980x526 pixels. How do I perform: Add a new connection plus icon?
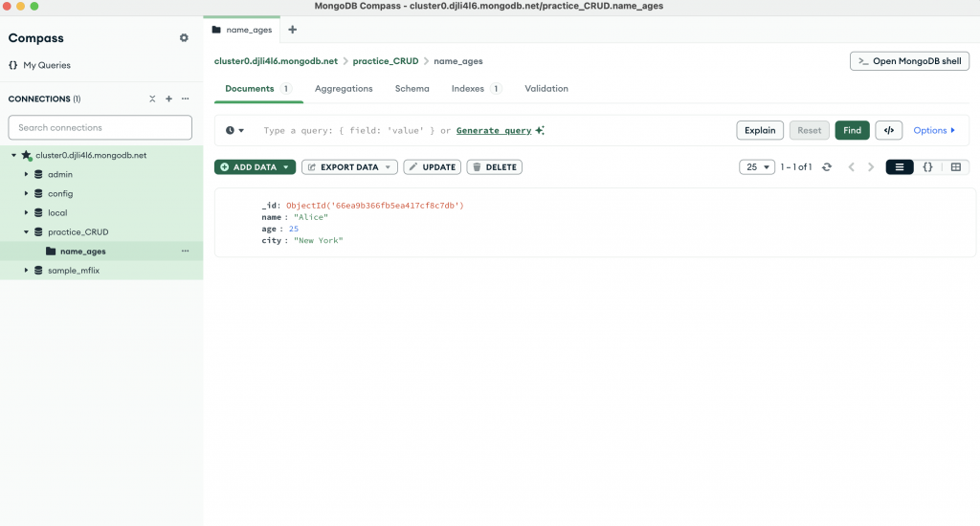point(168,99)
